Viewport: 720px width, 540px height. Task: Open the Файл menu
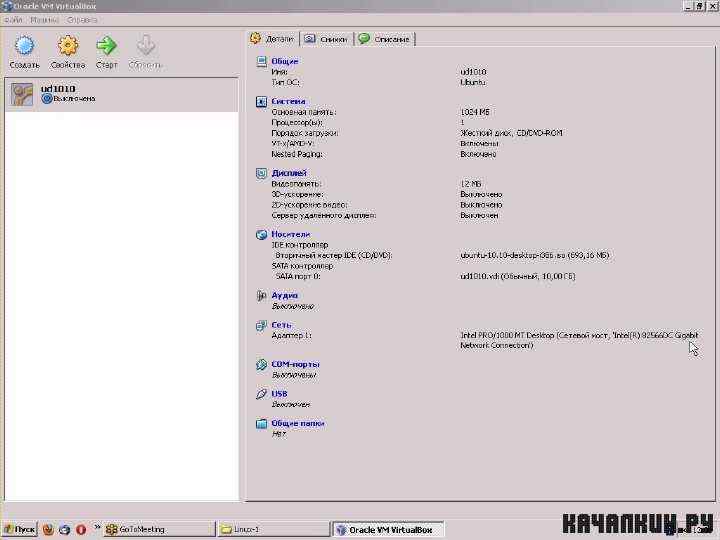pos(13,20)
